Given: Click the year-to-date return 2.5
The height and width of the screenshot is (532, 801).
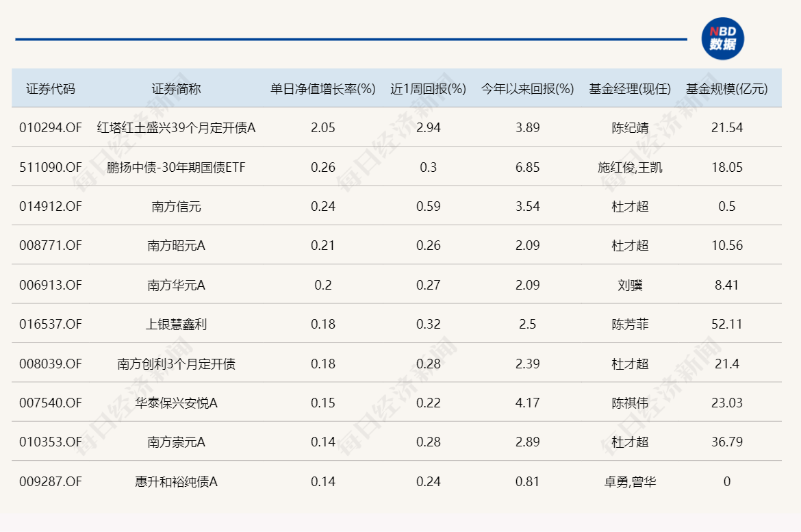Looking at the screenshot, I should click(527, 324).
